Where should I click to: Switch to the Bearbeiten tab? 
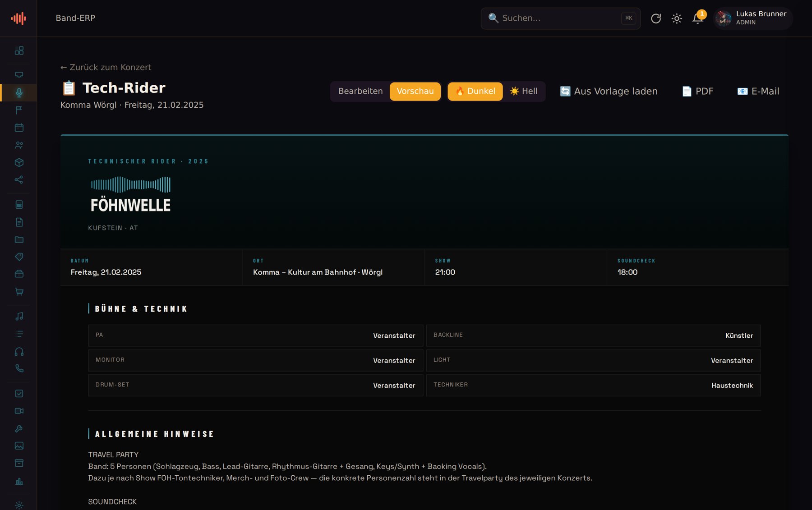click(x=360, y=91)
